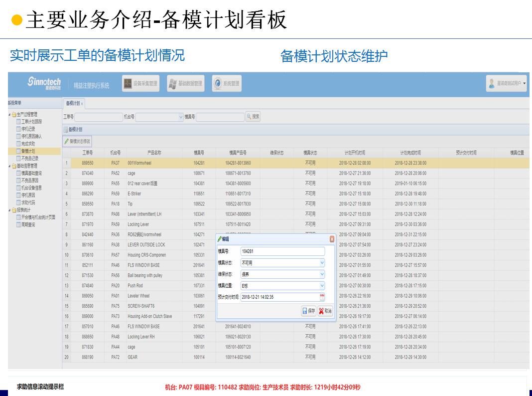This screenshot has height=396, width=532.
Task: Click the 搜索 magnifier search button
Action: 253,117
